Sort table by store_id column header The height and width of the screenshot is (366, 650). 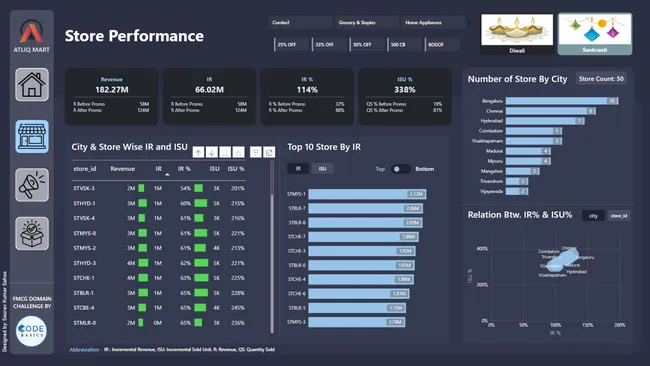tap(85, 169)
